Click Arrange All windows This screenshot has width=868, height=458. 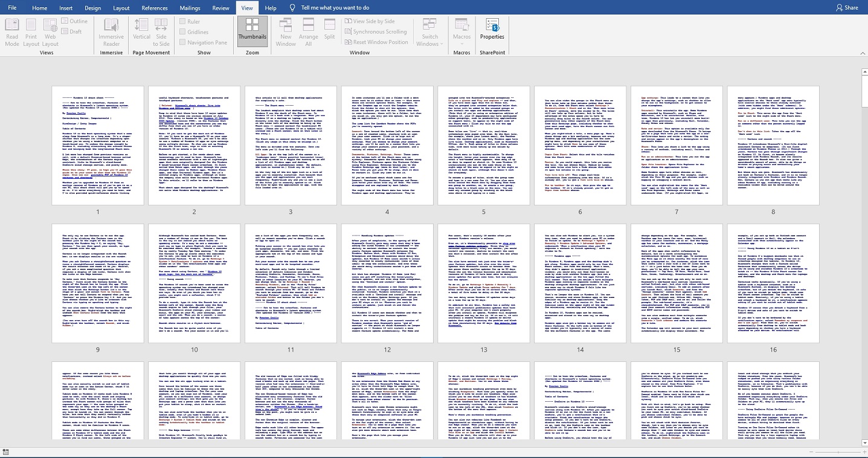point(308,32)
